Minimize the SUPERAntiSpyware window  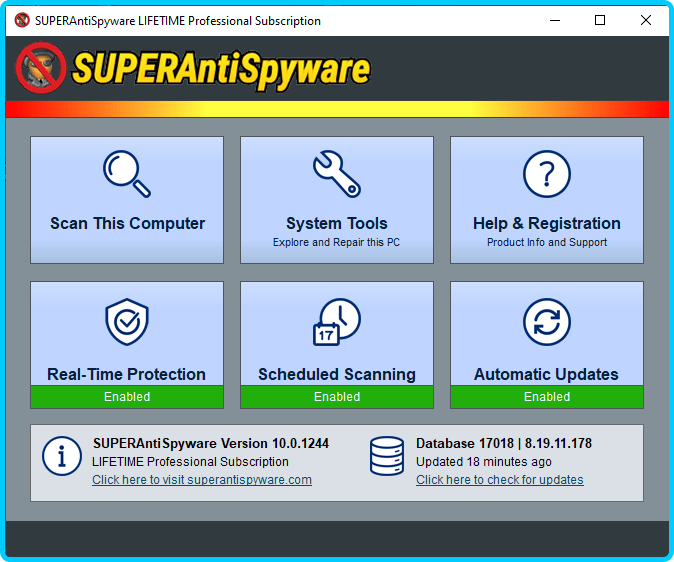coord(555,20)
